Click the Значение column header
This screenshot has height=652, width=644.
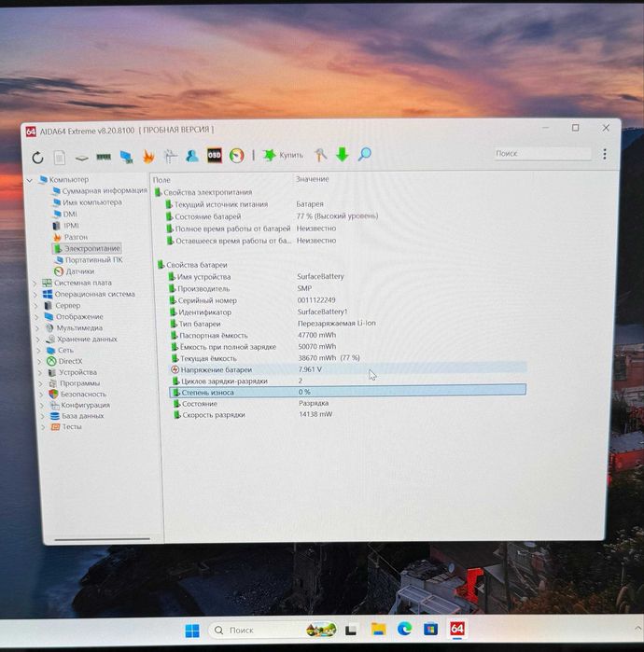point(312,179)
